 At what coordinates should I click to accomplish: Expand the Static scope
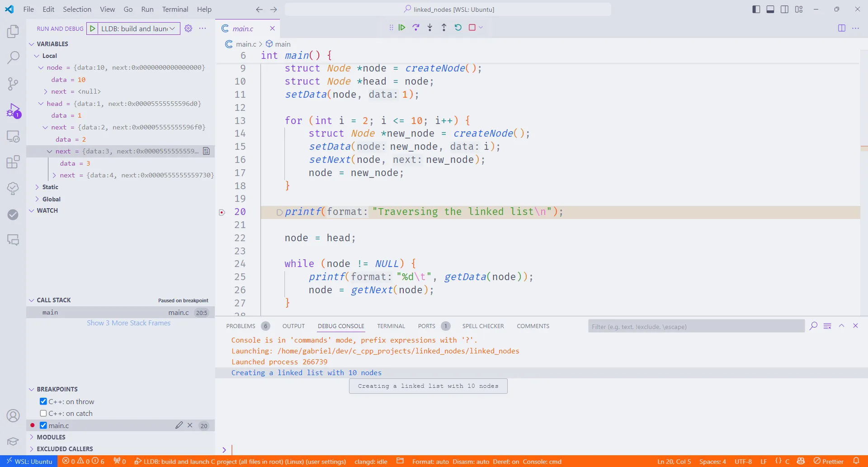tap(37, 187)
